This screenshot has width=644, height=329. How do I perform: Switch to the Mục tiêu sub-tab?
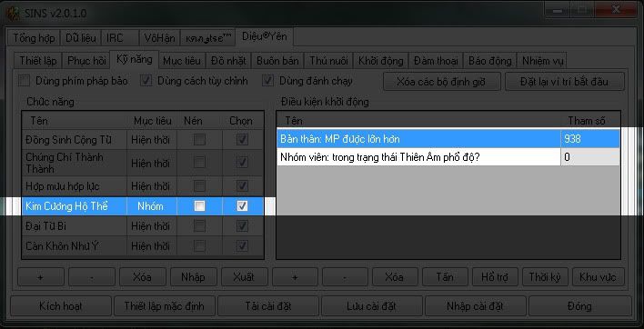(182, 61)
